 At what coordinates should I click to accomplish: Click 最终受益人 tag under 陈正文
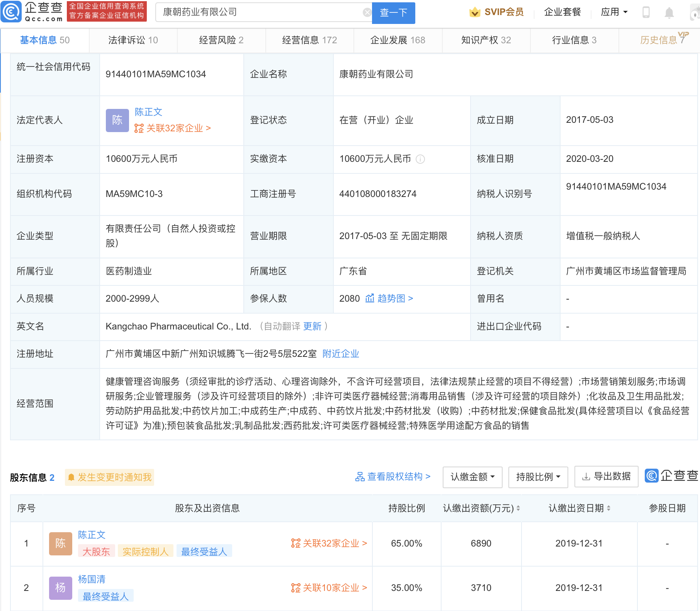click(204, 552)
